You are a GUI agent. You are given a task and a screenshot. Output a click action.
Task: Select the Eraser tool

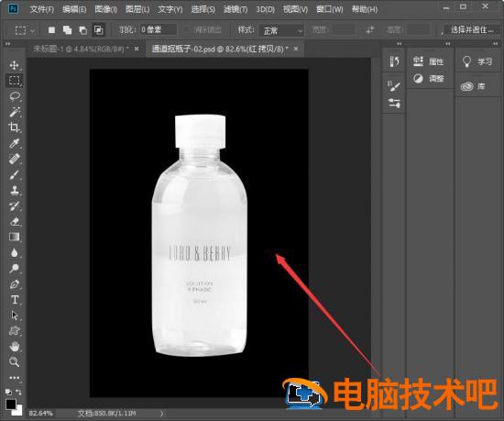(14, 221)
